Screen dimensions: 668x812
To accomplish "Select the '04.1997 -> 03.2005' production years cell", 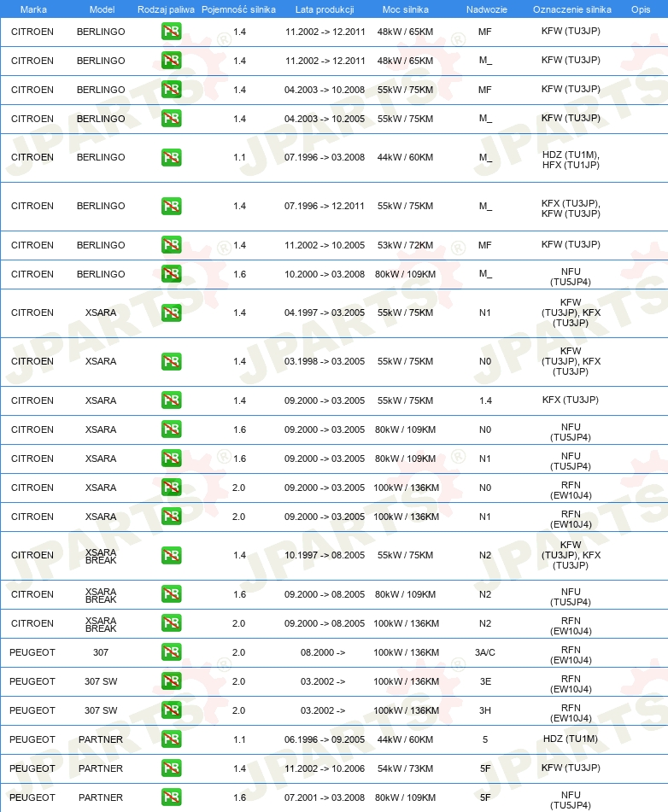I will [x=325, y=313].
